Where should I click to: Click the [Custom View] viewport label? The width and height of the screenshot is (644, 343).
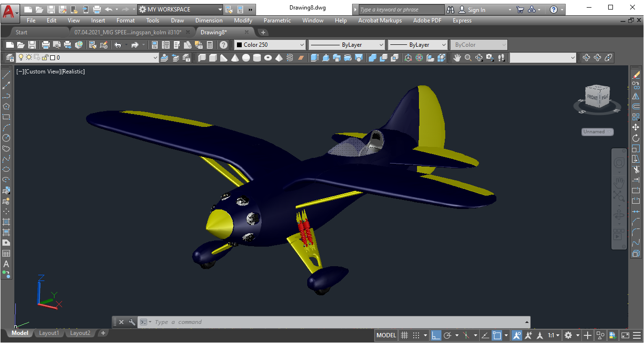(43, 72)
